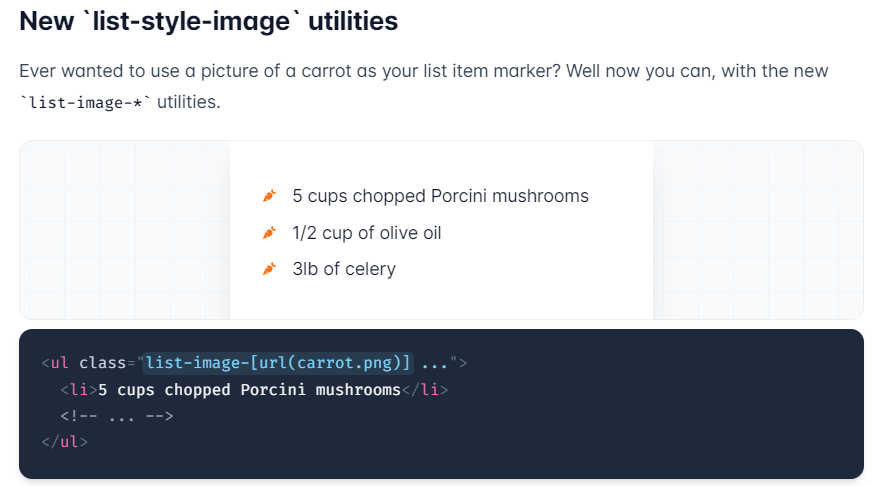Click the carrot marker next to olive oil
This screenshot has height=486, width=874.
[268, 233]
